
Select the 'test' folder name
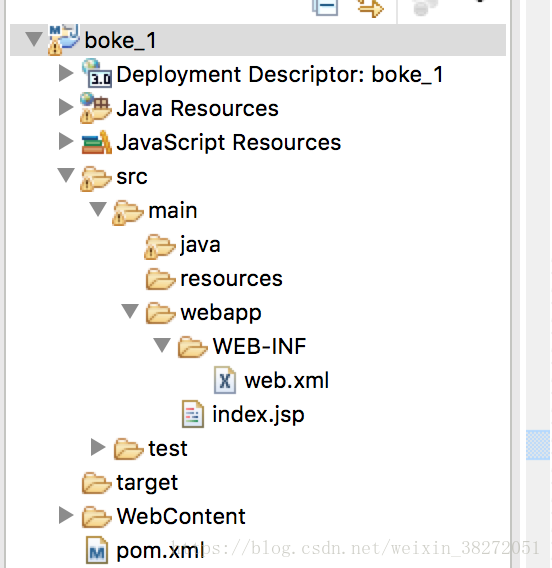(x=168, y=449)
